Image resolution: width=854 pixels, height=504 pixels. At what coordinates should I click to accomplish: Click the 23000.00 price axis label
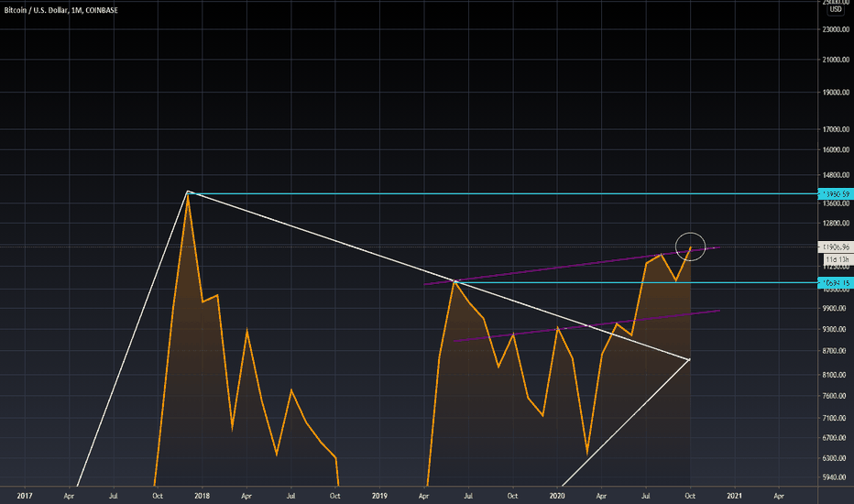(836, 29)
